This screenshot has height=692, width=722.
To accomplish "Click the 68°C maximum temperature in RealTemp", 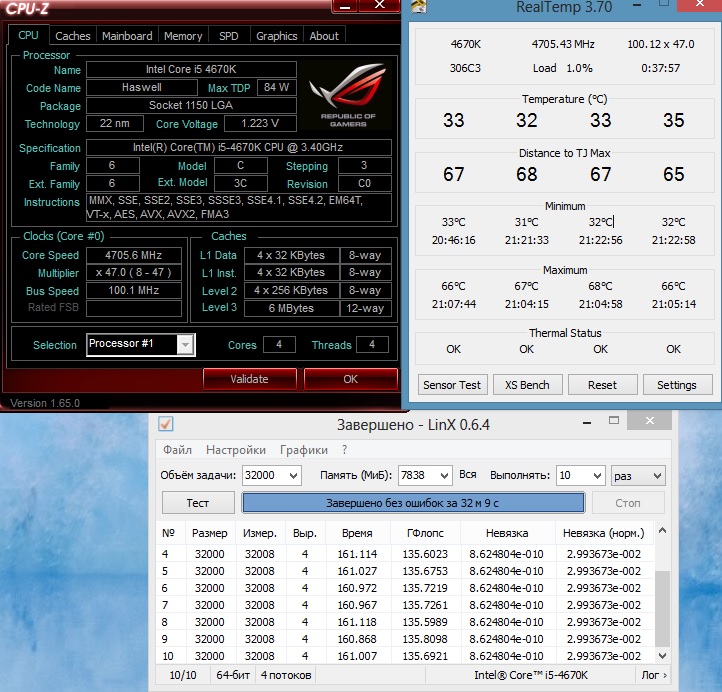I will coord(600,286).
